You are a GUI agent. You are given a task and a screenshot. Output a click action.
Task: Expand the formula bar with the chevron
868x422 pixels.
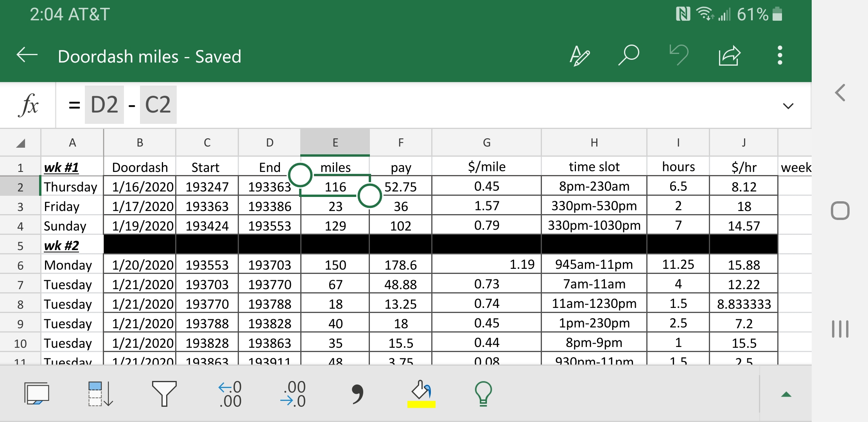point(788,106)
